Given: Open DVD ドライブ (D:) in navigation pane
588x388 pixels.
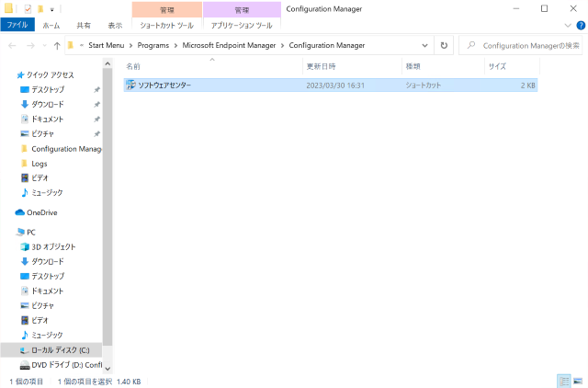Looking at the screenshot, I should 64,364.
